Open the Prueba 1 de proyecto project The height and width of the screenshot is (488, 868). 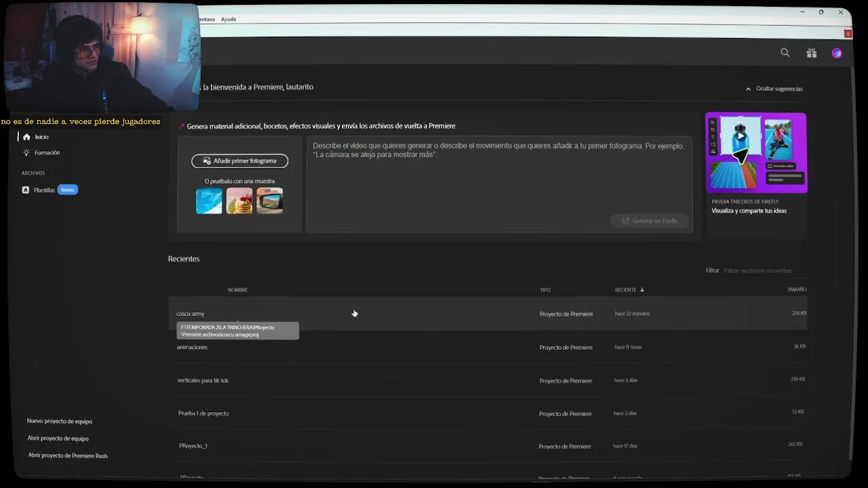coord(203,413)
